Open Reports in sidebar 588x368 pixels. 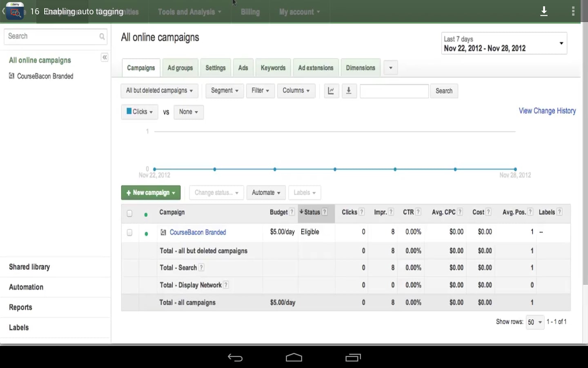(20, 307)
